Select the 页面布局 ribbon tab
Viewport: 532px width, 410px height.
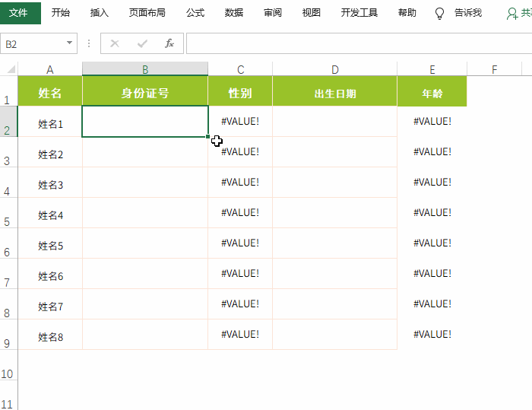[147, 13]
